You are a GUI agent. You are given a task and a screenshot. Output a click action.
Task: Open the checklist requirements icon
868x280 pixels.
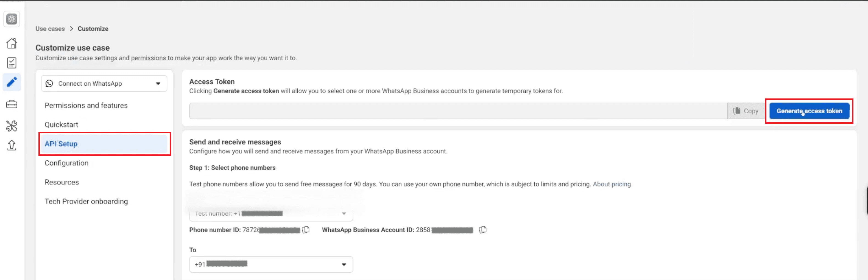pyautogui.click(x=12, y=63)
